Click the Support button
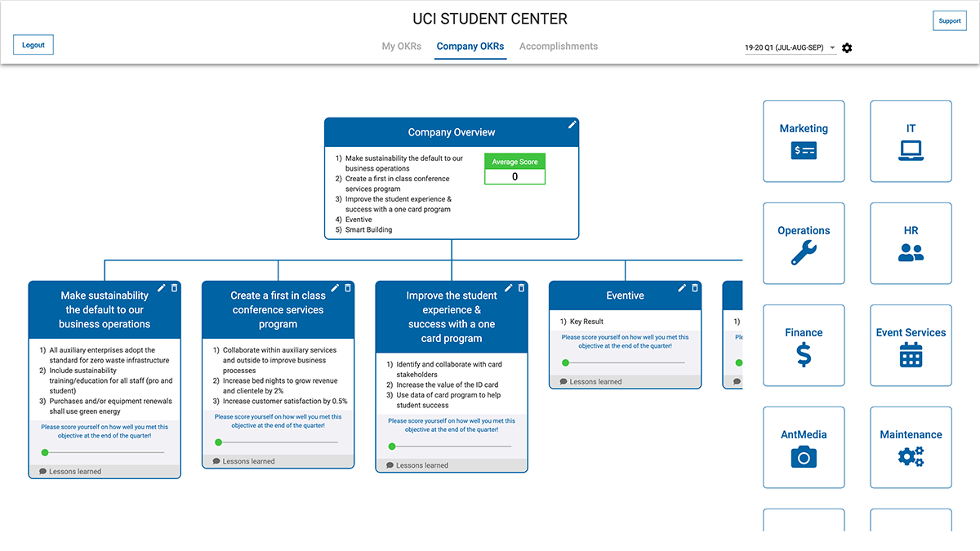The width and height of the screenshot is (980, 551). [x=949, y=21]
